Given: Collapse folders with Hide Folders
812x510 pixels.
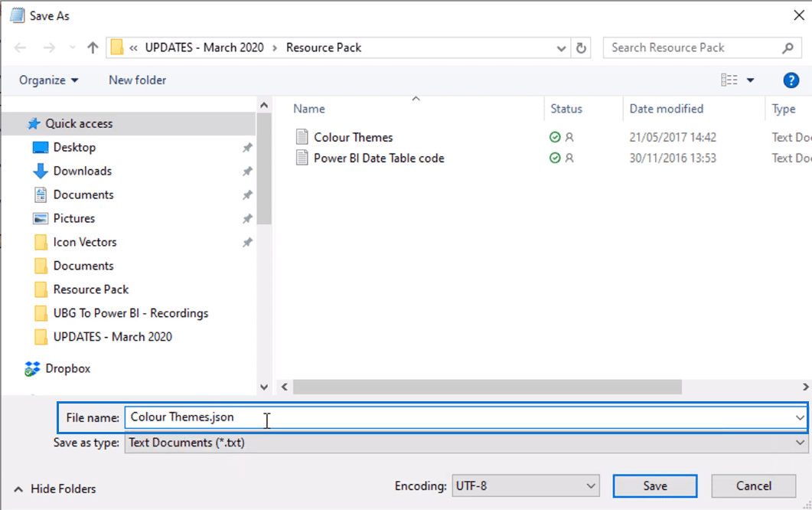Looking at the screenshot, I should tap(55, 489).
